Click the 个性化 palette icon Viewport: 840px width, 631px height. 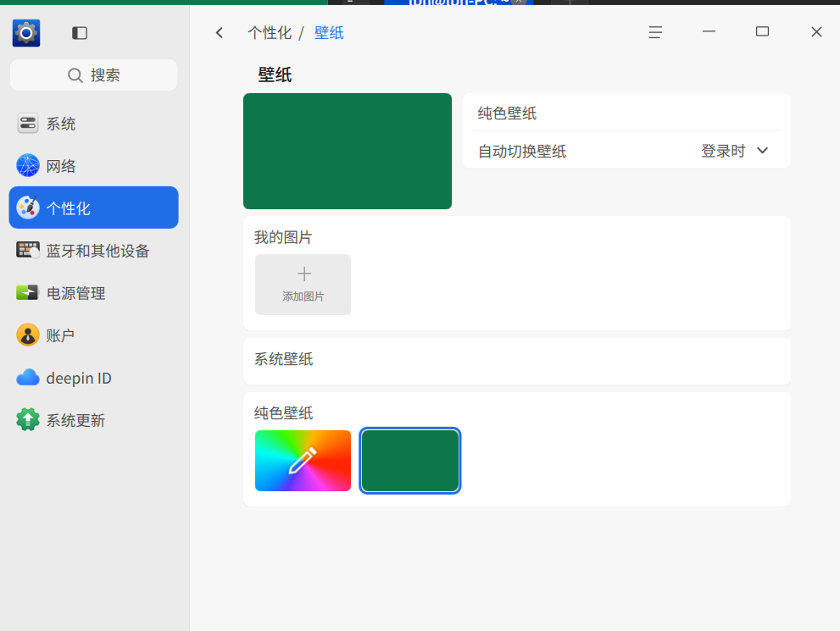(27, 208)
